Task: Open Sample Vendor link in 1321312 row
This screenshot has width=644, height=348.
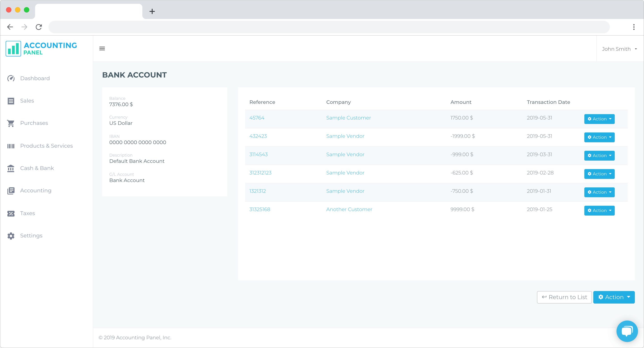Action: [x=345, y=191]
